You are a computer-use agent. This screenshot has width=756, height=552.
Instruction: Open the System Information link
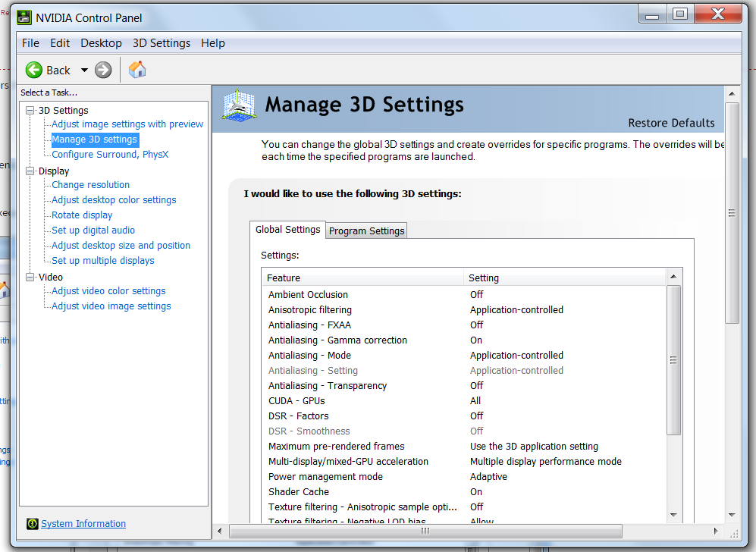pos(83,524)
